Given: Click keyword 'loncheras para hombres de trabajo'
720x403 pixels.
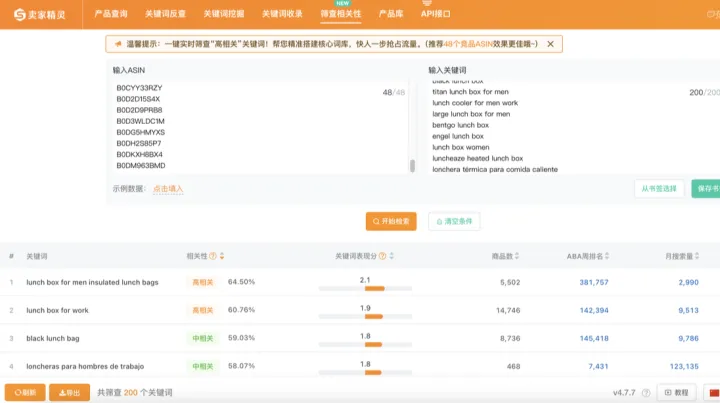Looking at the screenshot, I should [85, 366].
